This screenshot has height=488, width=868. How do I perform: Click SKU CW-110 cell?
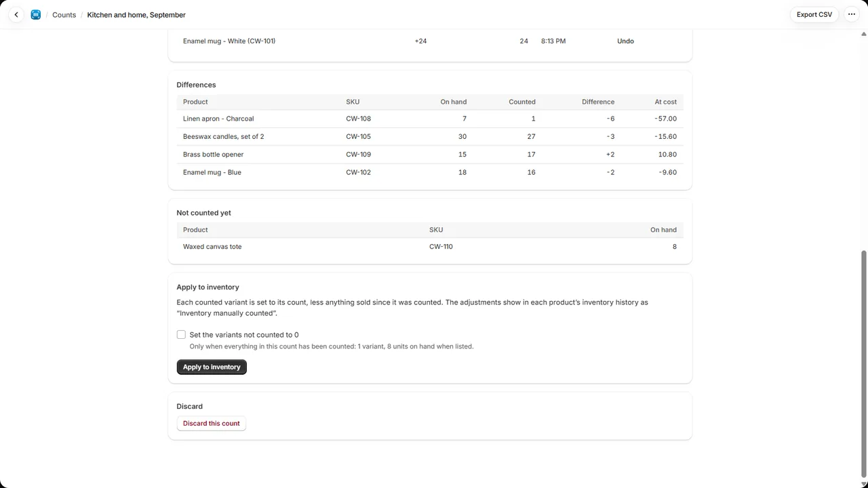pyautogui.click(x=441, y=247)
